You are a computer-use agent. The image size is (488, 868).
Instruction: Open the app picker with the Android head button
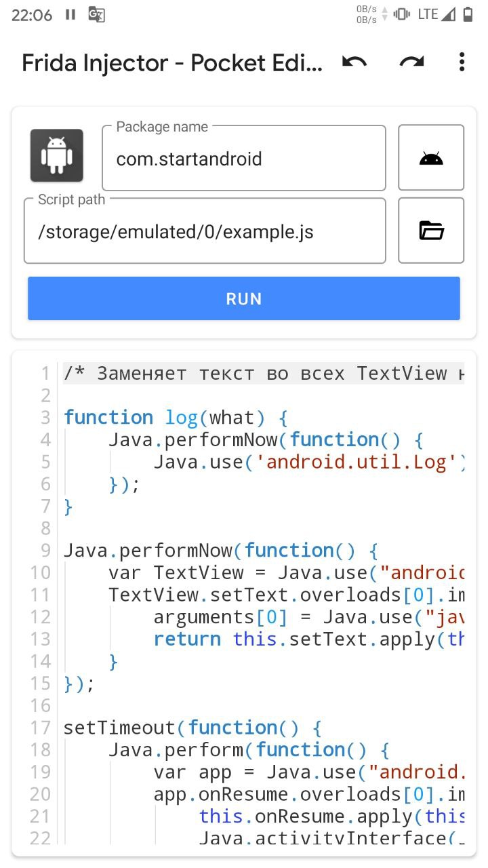pos(431,157)
